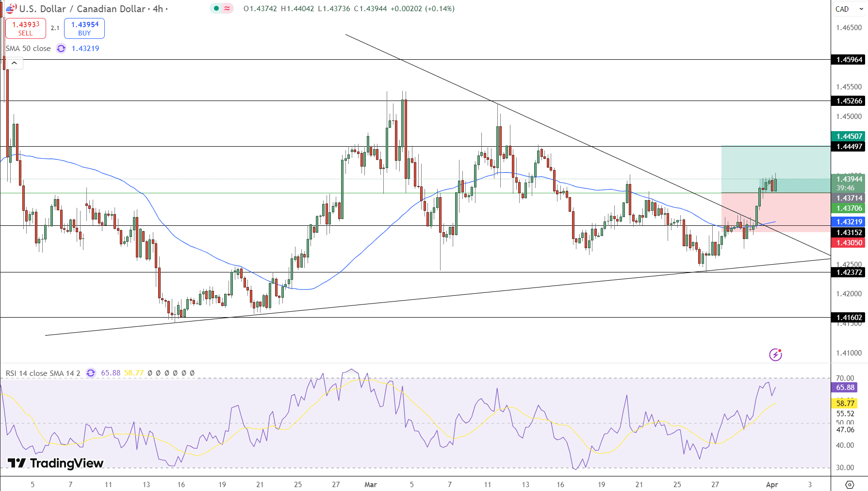Viewport: 868px width, 491px height.
Task: Click the RSI SMA value 58.77 in legend
Action: click(134, 373)
